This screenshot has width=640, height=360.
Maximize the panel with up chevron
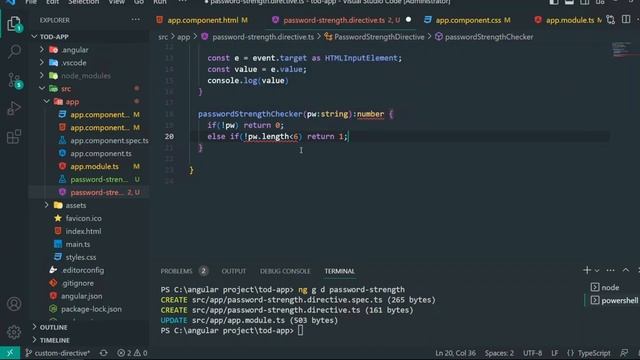626,270
